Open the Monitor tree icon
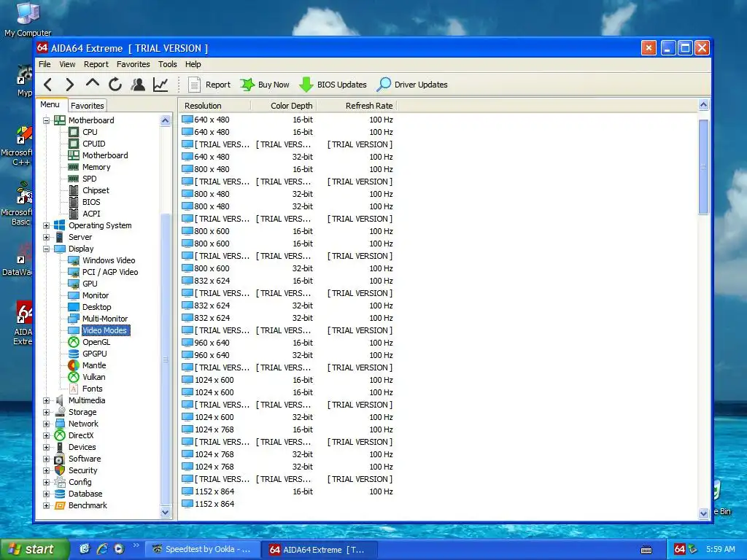747x560 pixels. 74,296
